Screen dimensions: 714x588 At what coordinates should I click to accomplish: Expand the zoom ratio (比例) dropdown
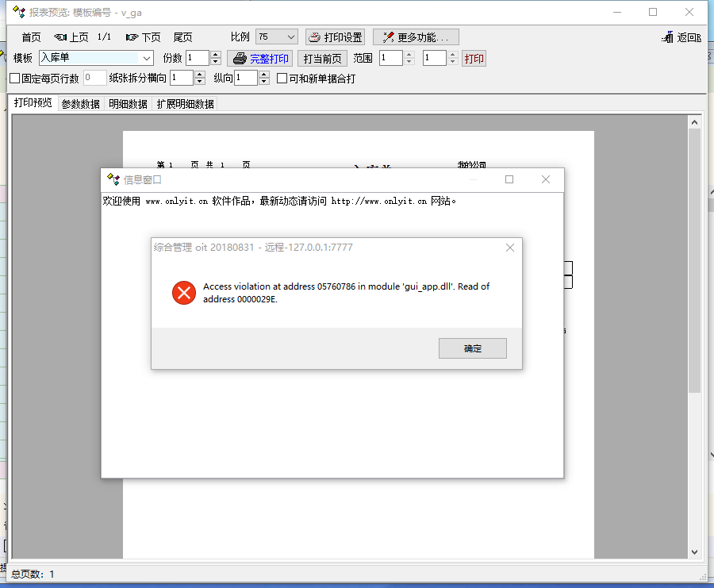pyautogui.click(x=290, y=37)
